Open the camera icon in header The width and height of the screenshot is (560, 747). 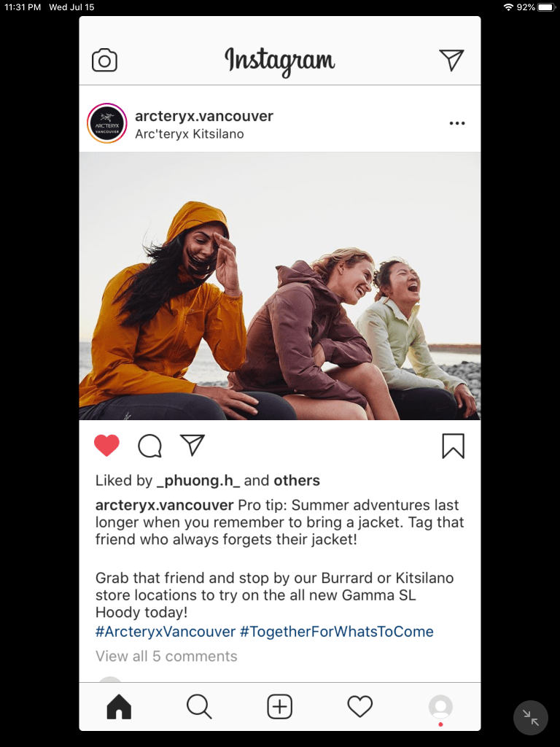(x=104, y=60)
